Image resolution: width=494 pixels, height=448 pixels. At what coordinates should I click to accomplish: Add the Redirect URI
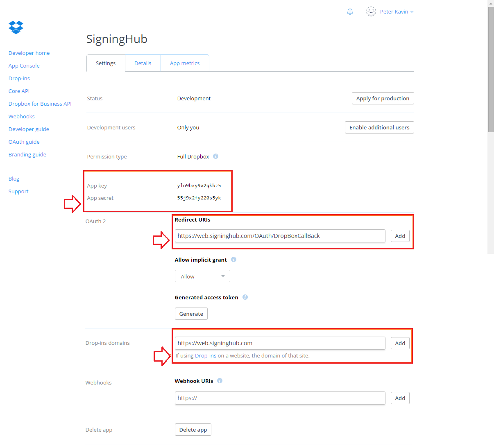tap(400, 236)
